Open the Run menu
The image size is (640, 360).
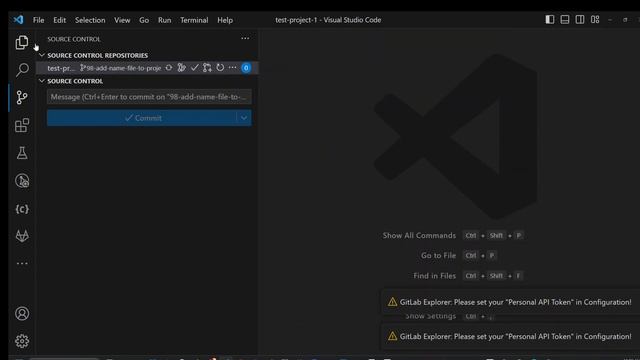(x=164, y=20)
